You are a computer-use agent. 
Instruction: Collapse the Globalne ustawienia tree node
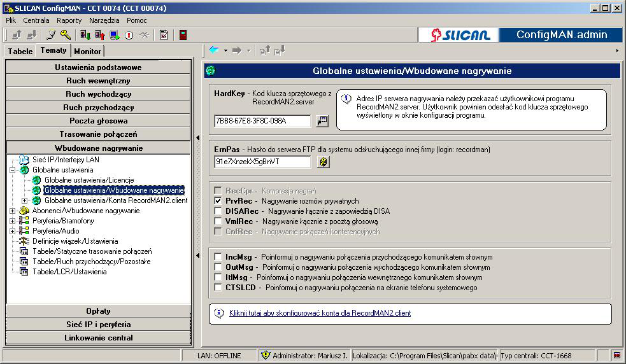(12, 170)
